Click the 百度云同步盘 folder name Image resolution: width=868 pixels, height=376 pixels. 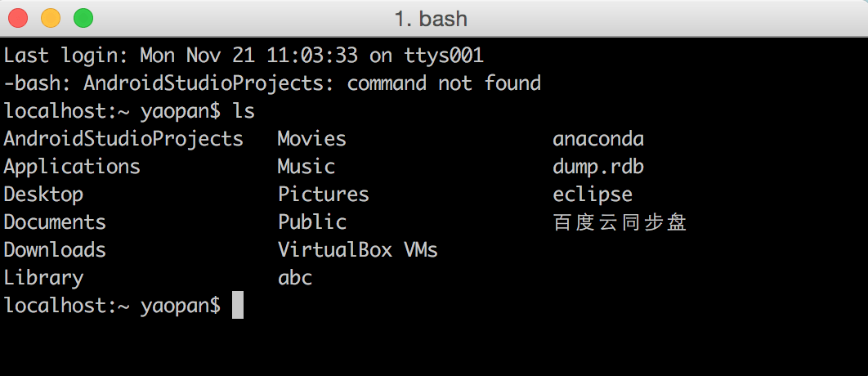[620, 222]
